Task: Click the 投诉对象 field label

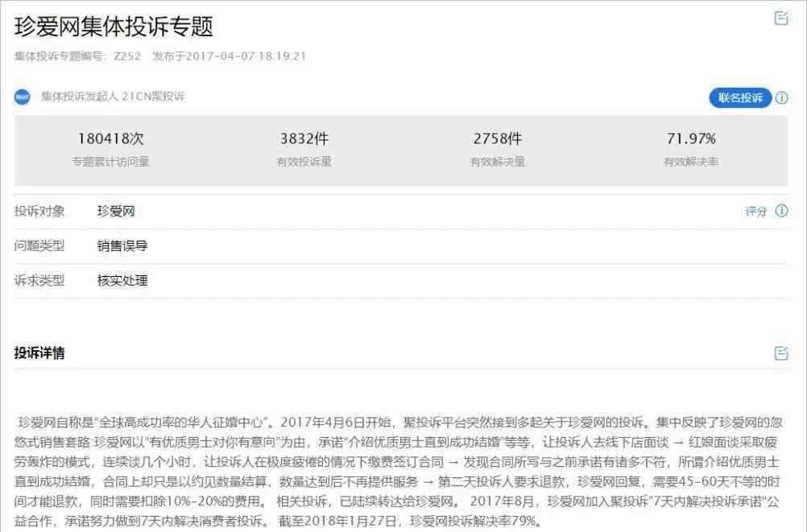Action: pyautogui.click(x=39, y=212)
